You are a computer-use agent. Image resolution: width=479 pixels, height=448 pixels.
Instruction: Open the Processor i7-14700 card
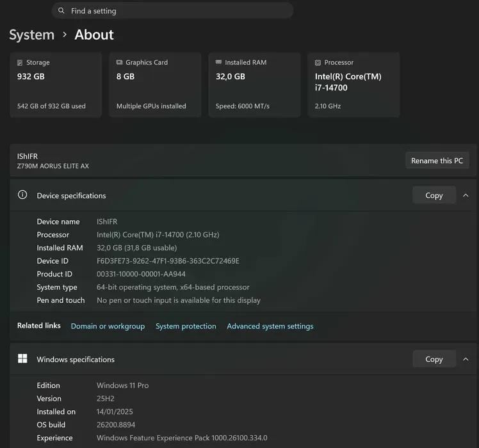(x=353, y=84)
